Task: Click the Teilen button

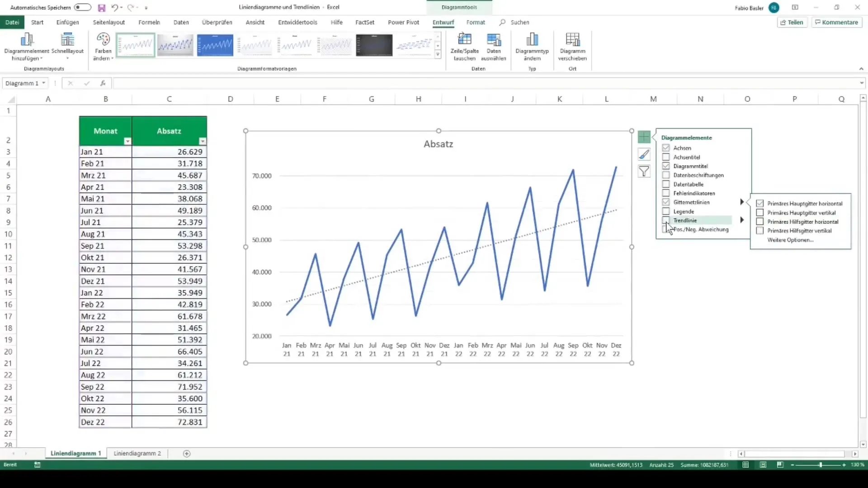Action: [x=792, y=22]
